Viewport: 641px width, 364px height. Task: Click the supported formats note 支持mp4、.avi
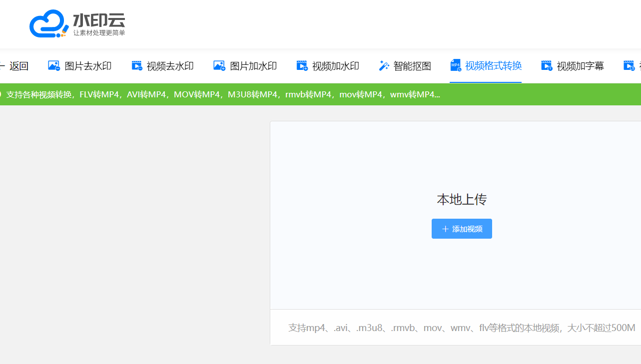pos(462,328)
